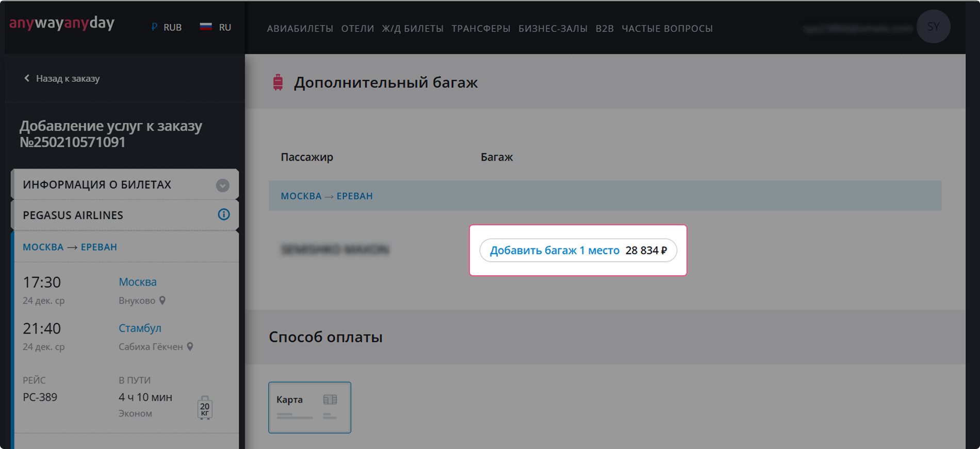Open the RUB currency selector
The height and width of the screenshot is (449, 980).
167,27
